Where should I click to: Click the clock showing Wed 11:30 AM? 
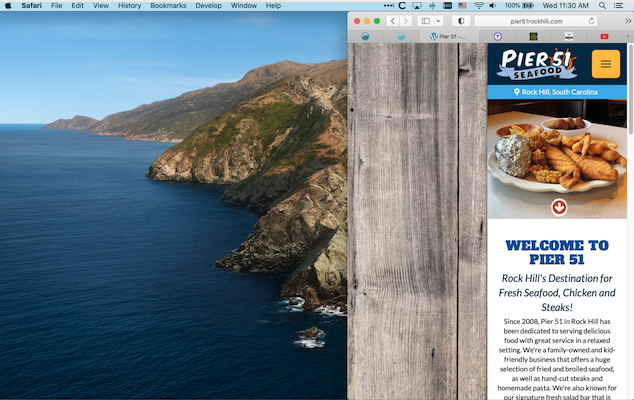click(x=565, y=6)
